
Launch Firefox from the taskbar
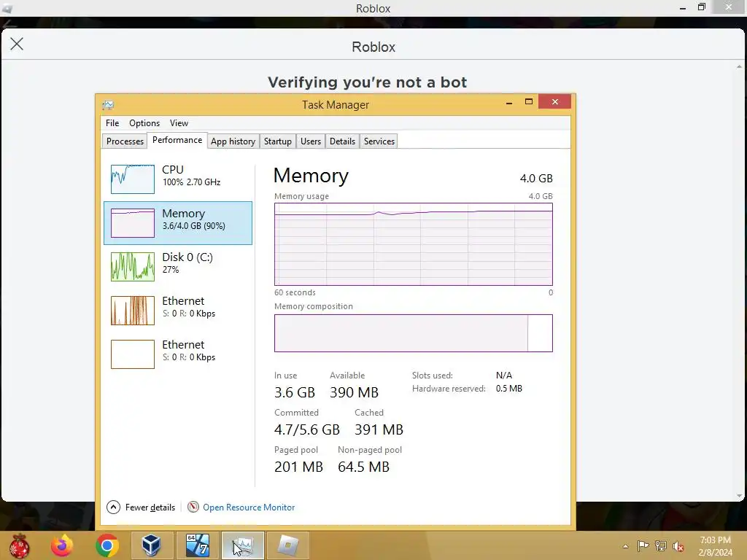click(63, 545)
